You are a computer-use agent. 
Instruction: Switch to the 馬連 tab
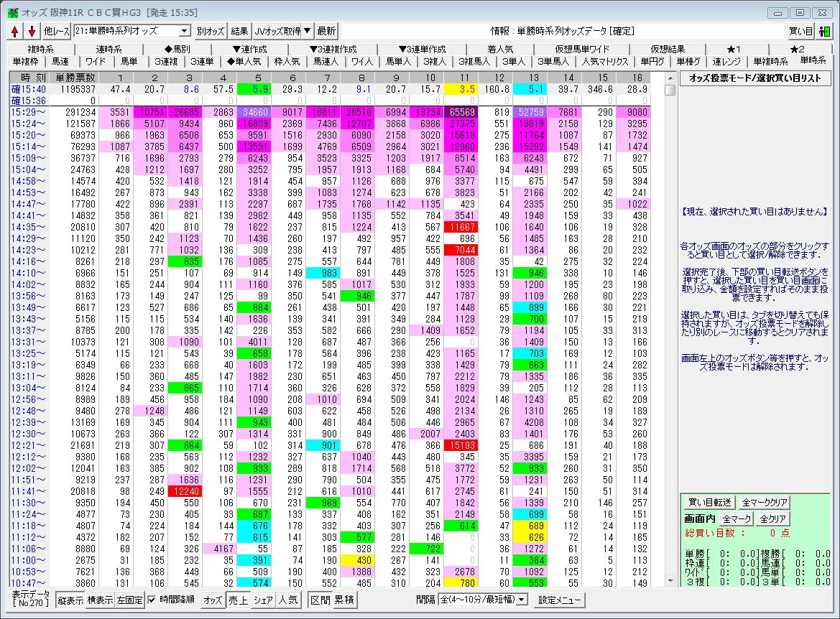click(x=60, y=61)
